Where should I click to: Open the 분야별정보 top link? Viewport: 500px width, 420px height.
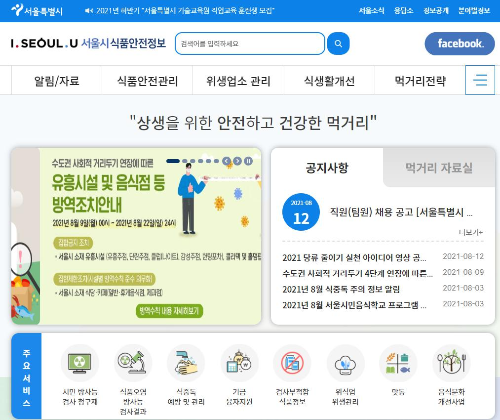tap(474, 11)
